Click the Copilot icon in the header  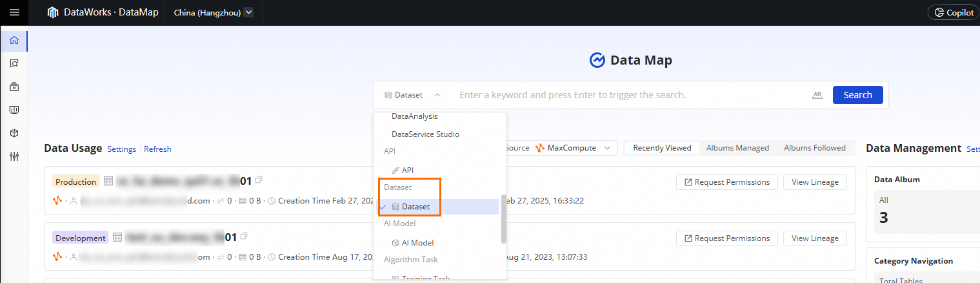click(939, 12)
